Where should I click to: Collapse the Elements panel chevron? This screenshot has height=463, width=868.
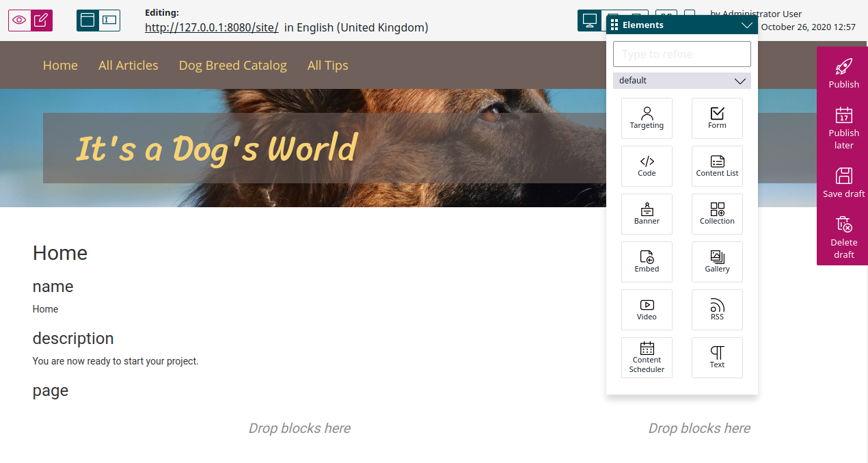(x=746, y=25)
